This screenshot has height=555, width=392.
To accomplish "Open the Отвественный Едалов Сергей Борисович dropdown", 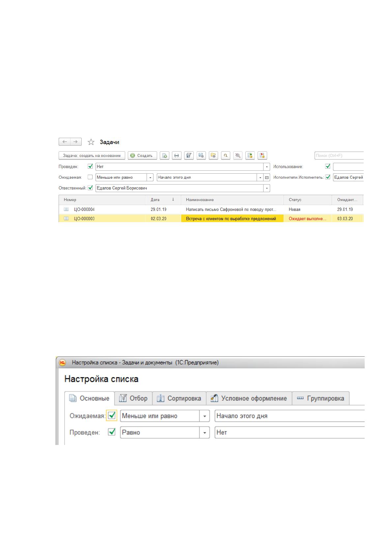I will click(266, 188).
